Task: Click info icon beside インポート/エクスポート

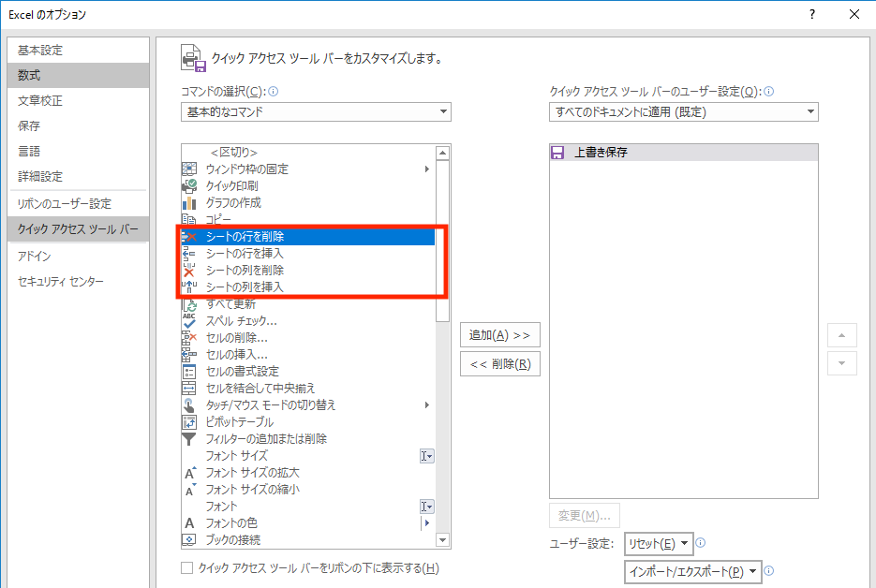Action: tap(769, 571)
